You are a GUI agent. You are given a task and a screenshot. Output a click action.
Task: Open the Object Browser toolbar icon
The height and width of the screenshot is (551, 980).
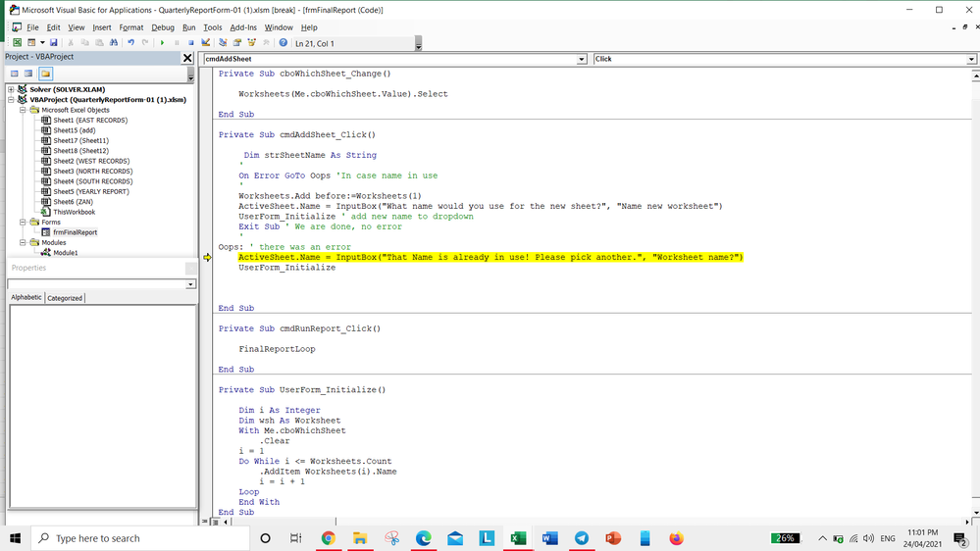click(x=252, y=43)
